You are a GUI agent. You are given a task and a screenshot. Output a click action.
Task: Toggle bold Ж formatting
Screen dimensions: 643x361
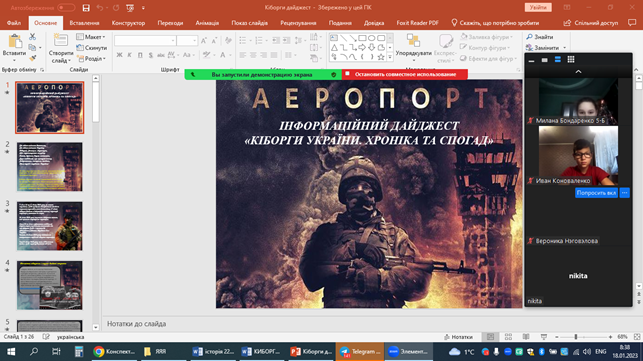119,55
